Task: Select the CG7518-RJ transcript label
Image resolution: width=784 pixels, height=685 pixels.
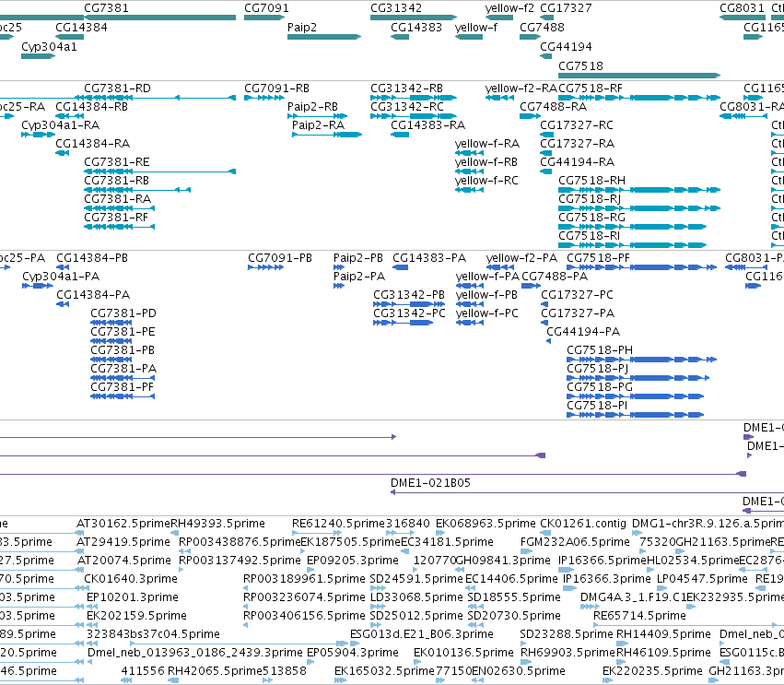Action: point(590,199)
